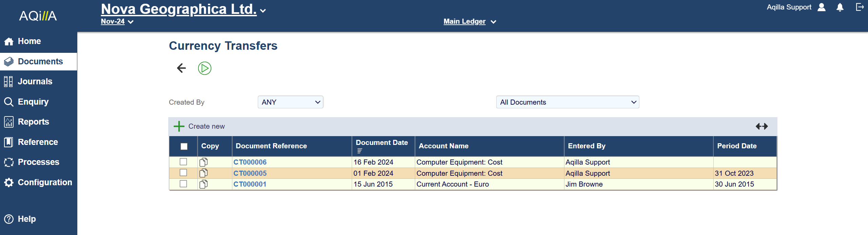The image size is (868, 235).
Task: Open the Created By ANY dropdown
Action: click(290, 102)
